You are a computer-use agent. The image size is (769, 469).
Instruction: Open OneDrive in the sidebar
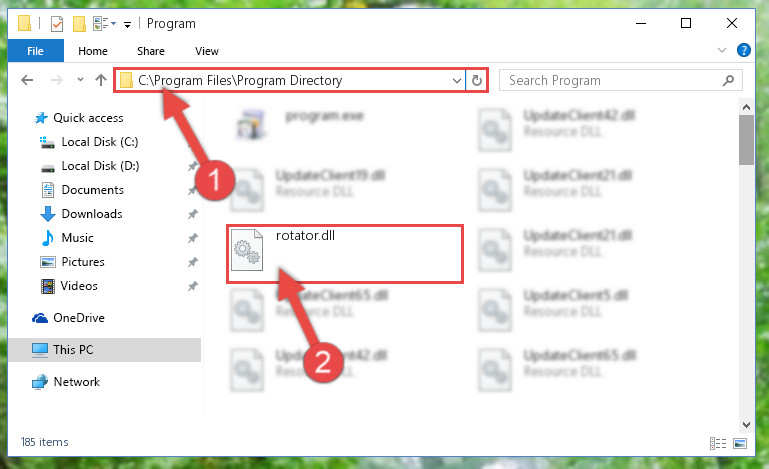point(78,318)
